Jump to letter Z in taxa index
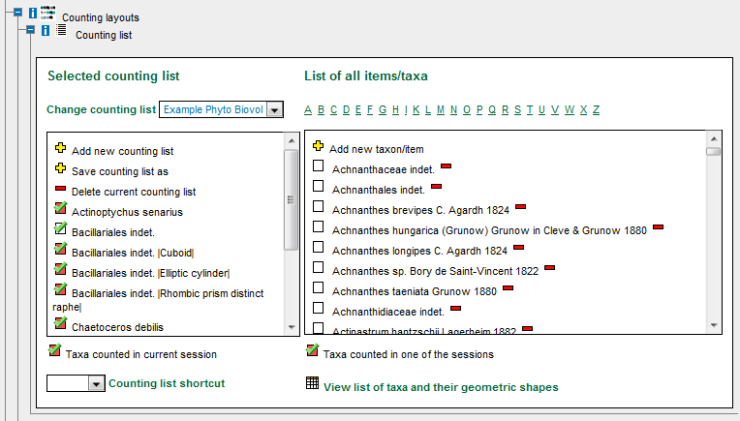 596,109
